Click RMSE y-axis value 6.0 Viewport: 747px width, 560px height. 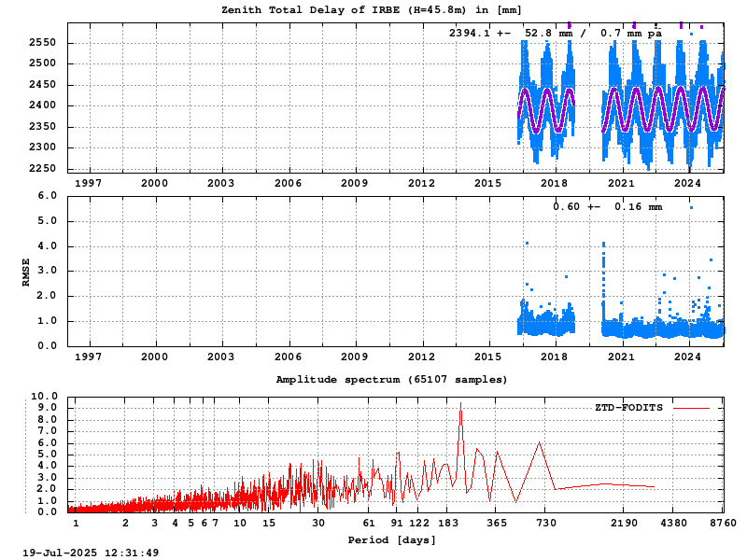point(47,196)
